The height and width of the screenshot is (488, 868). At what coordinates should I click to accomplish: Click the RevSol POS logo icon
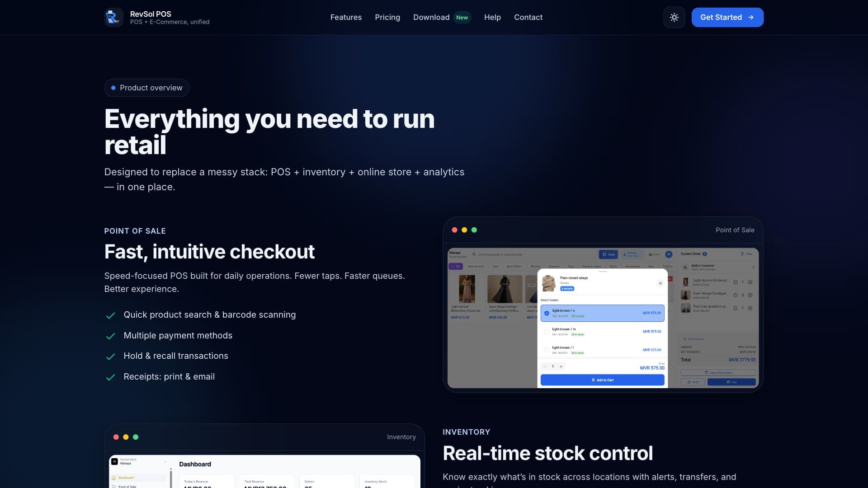coord(114,17)
